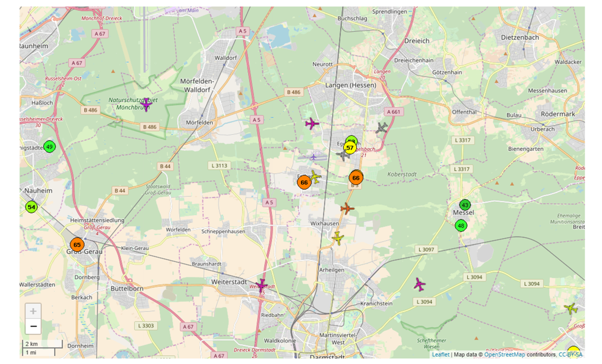Click the yellow airplane south of Wixhausen
Image resolution: width=602 pixels, height=364 pixels.
338,238
